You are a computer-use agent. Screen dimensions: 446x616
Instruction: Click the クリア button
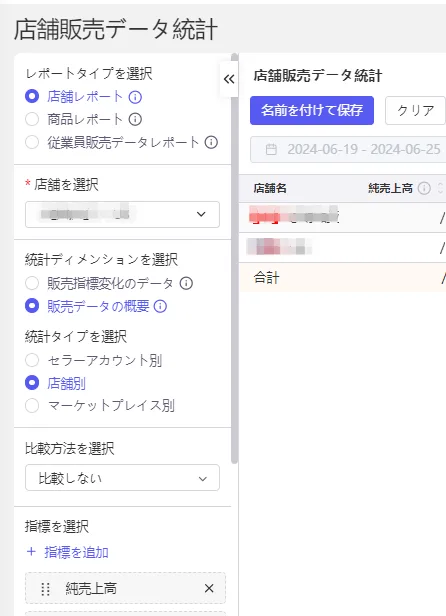coord(415,110)
